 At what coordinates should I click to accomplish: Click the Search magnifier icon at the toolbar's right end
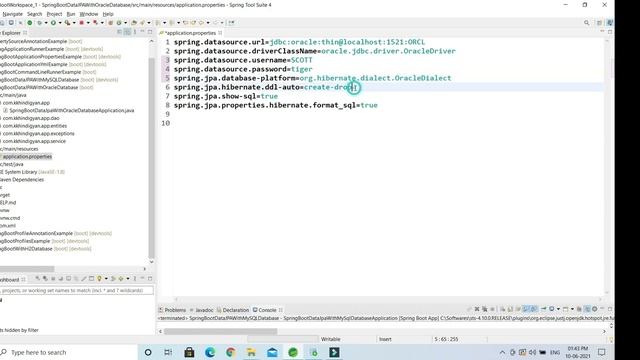pos(587,23)
